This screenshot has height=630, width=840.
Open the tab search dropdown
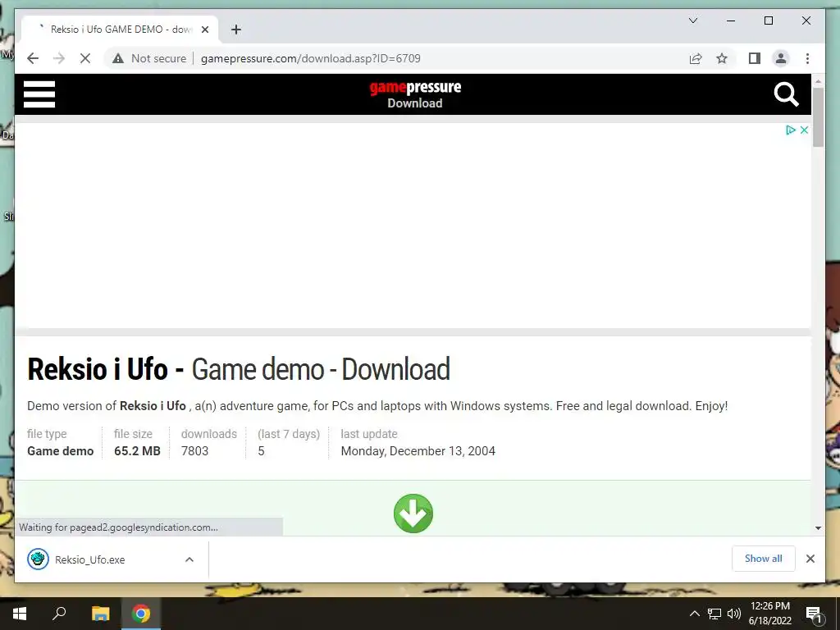tap(692, 21)
